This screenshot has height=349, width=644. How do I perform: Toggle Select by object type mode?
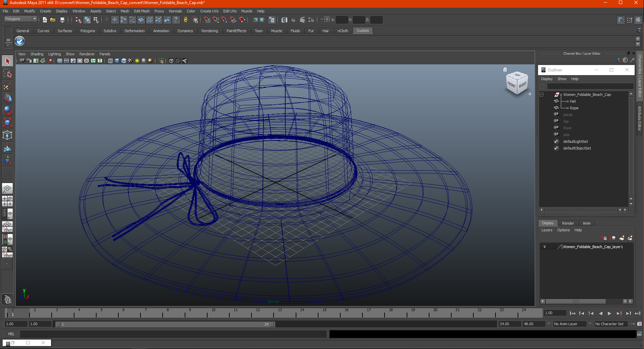(87, 20)
